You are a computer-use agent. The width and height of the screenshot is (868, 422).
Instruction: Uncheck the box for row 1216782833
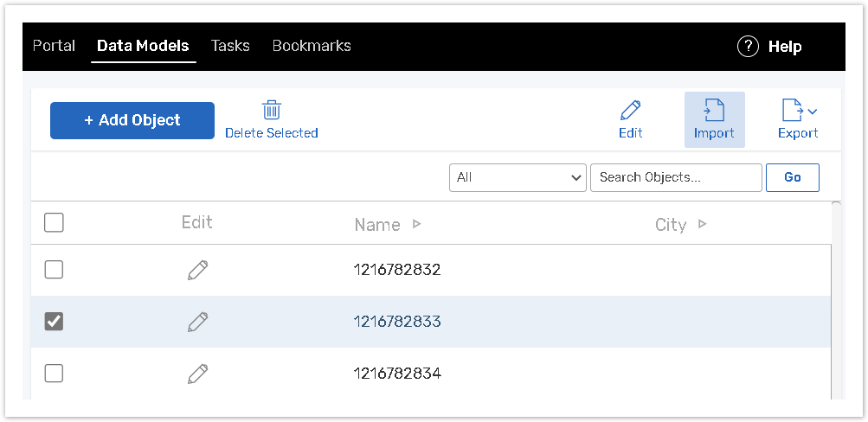(x=54, y=322)
